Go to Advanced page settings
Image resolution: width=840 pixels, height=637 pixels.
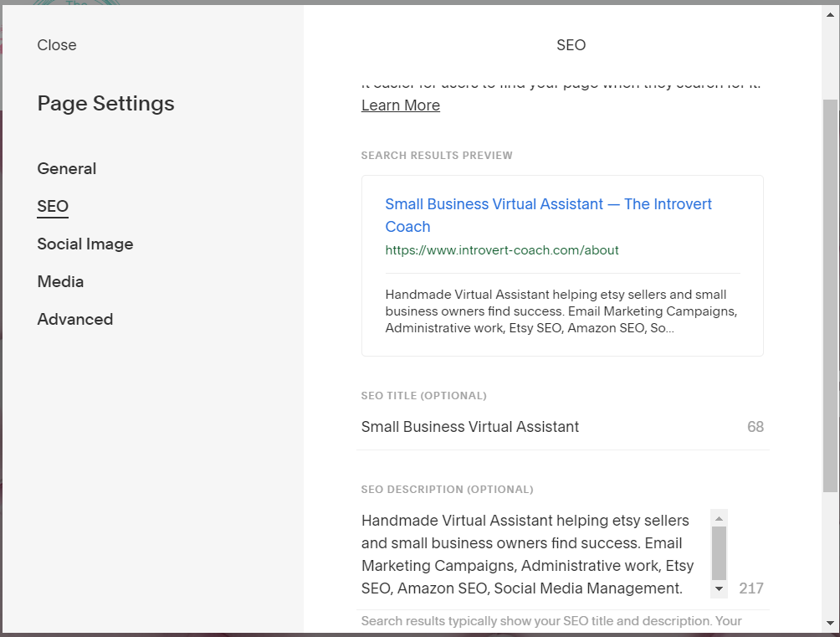[75, 319]
